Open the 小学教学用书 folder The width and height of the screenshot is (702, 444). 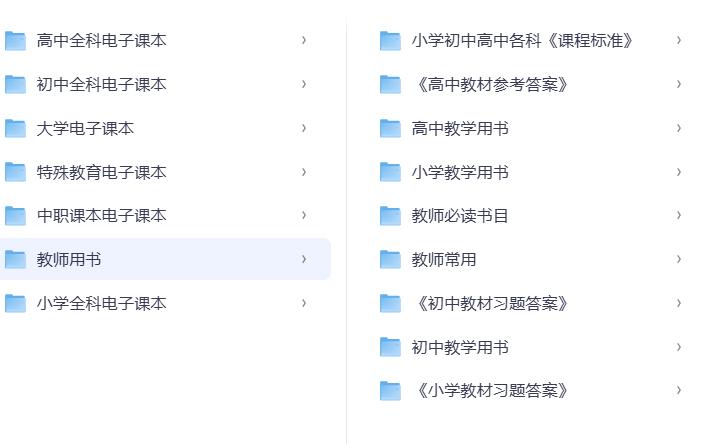point(460,172)
